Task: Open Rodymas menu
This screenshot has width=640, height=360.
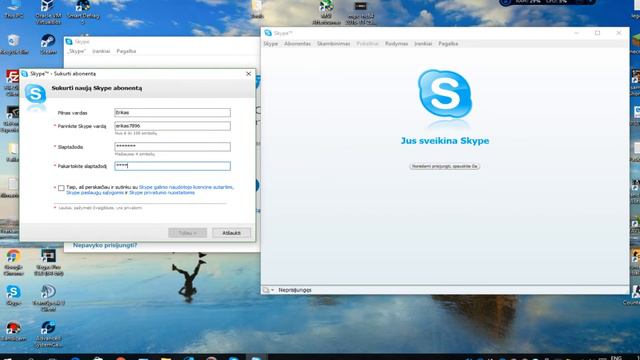Action: [x=396, y=43]
